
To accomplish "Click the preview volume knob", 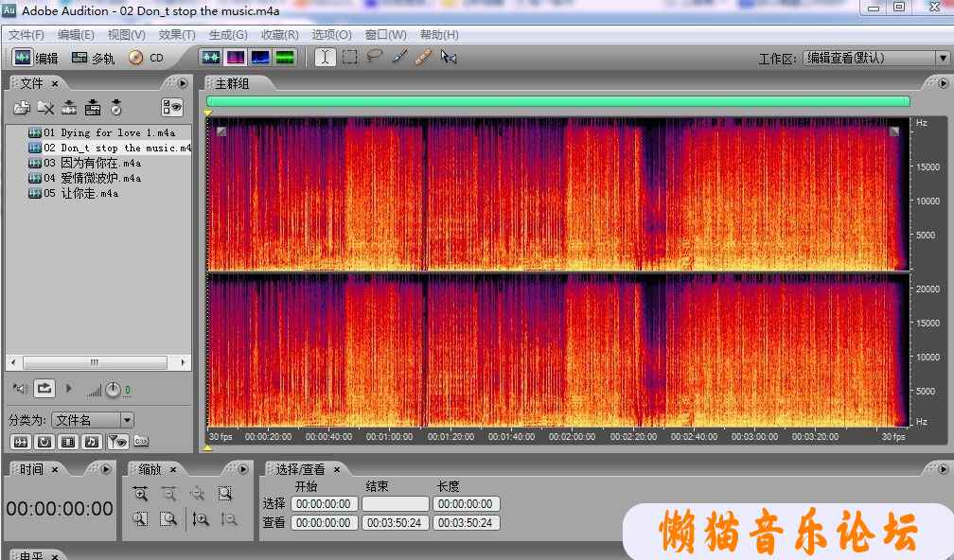I will [x=114, y=390].
